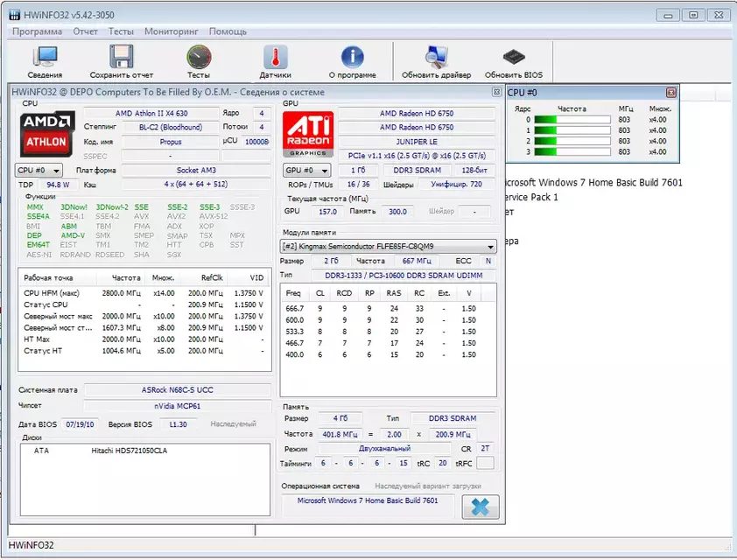Click the RefClk column header
This screenshot has width=737, height=560.
click(204, 278)
